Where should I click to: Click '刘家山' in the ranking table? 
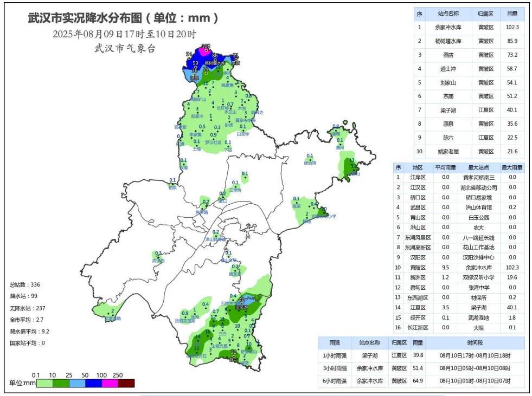(448, 83)
